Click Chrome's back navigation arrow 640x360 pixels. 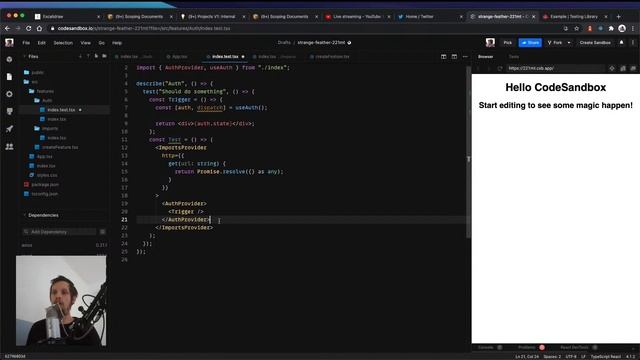[7, 28]
